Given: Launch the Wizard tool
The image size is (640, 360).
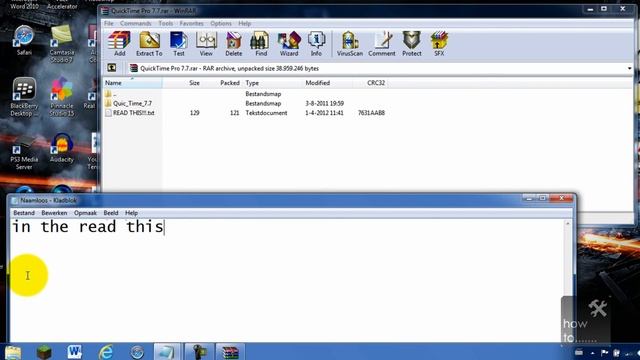Looking at the screenshot, I should pos(289,44).
